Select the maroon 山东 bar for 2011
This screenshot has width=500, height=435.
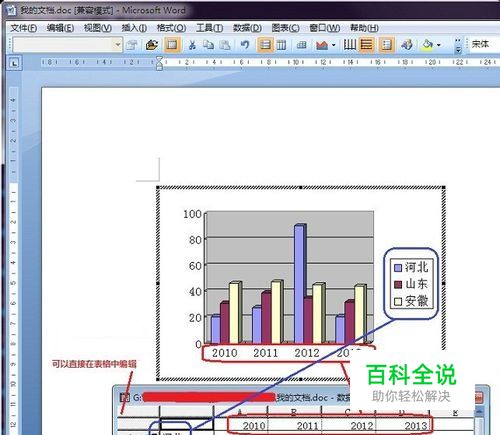tap(266, 318)
